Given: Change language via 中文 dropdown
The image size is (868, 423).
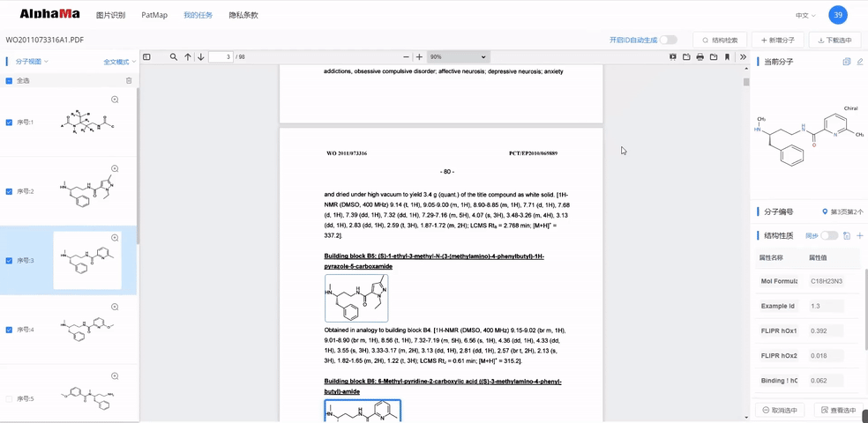Looking at the screenshot, I should 806,16.
